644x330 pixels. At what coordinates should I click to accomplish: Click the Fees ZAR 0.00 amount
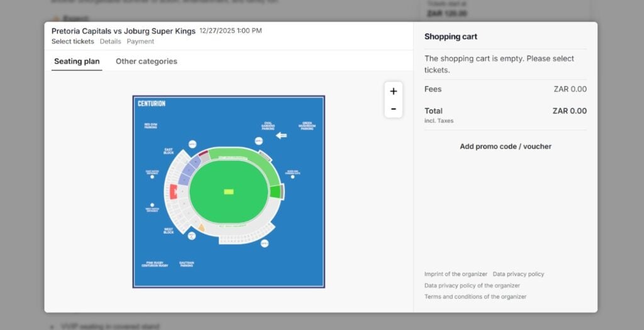coord(570,89)
